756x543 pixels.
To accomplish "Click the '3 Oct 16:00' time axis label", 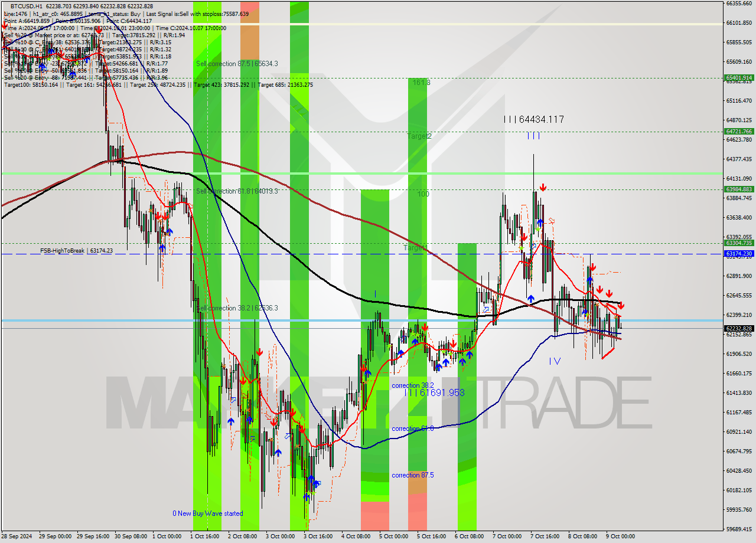I will [x=318, y=537].
